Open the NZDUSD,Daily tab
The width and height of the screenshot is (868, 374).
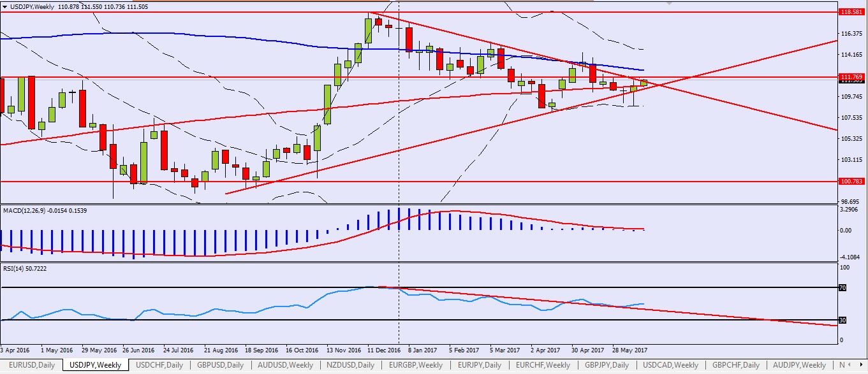click(350, 365)
